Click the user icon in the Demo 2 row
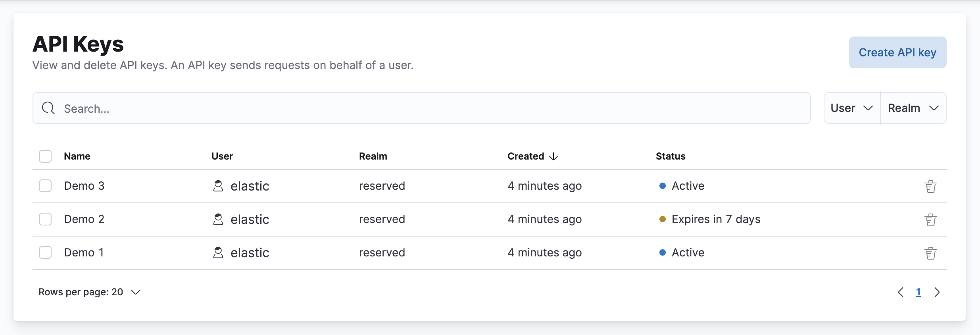The image size is (980, 335). tap(218, 219)
